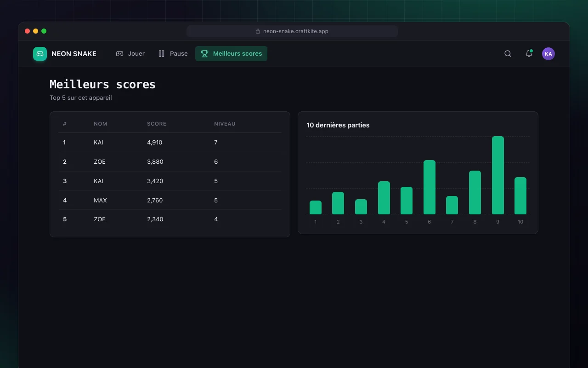Click the lock icon in the address bar

pyautogui.click(x=258, y=31)
